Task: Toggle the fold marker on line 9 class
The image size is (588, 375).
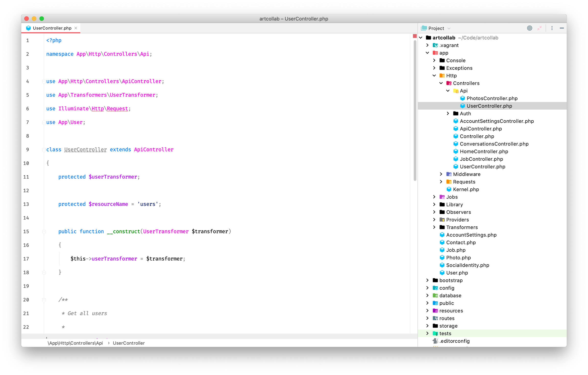Action: (44, 150)
